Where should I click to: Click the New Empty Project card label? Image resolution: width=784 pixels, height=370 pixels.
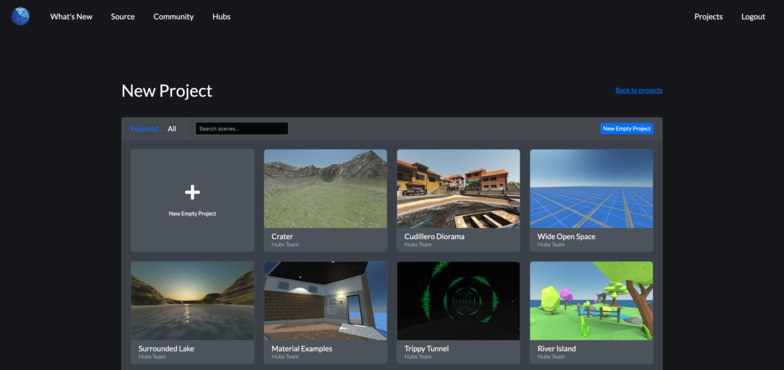pyautogui.click(x=192, y=214)
